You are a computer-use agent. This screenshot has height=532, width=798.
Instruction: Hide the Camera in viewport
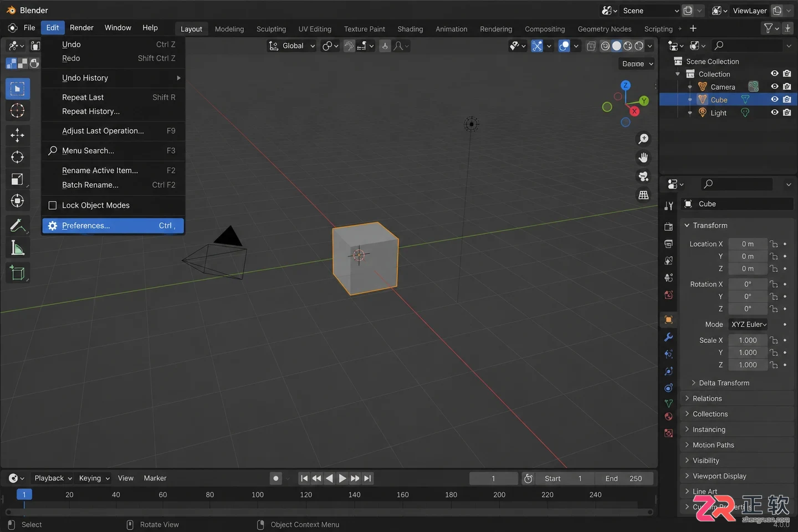click(x=775, y=86)
